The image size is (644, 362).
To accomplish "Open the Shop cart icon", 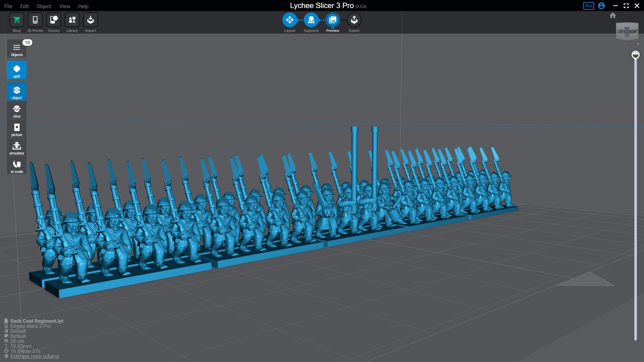I will (16, 20).
